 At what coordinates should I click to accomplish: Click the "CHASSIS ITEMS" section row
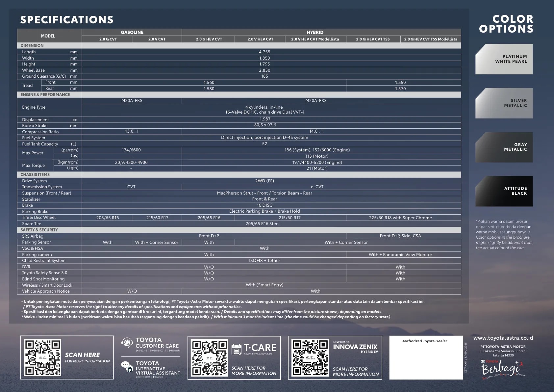pos(239,175)
